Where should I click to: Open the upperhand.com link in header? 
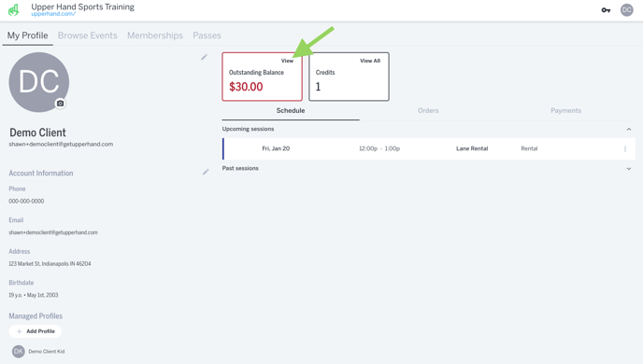[x=53, y=14]
